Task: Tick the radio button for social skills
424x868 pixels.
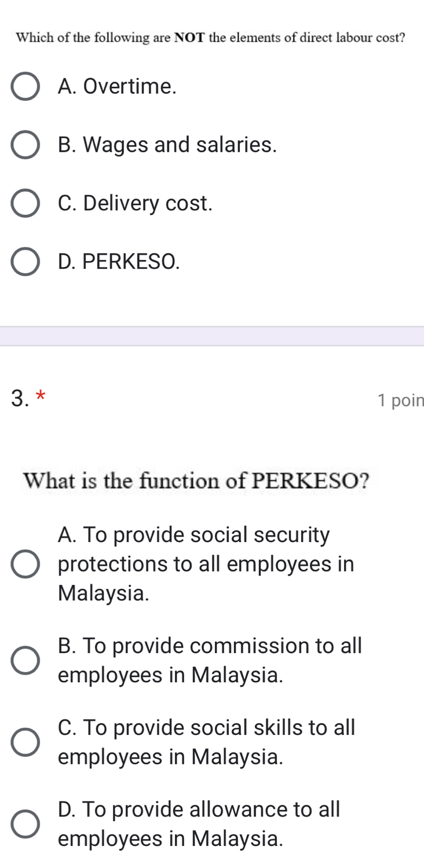Action: click(x=25, y=742)
